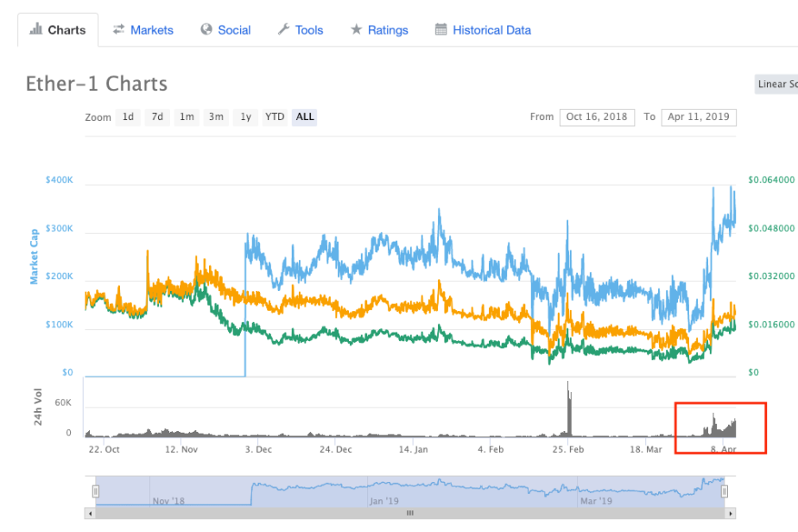This screenshot has width=798, height=532.
Task: Click the navigator scrollbar right arrow
Action: click(731, 514)
